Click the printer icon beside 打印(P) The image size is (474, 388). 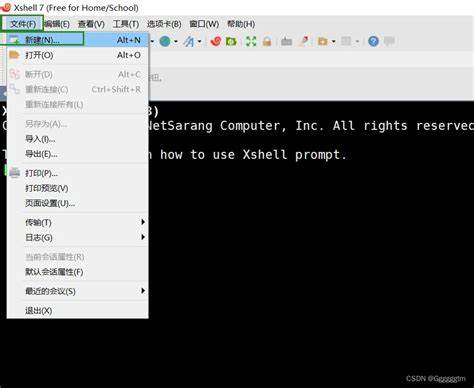14,173
